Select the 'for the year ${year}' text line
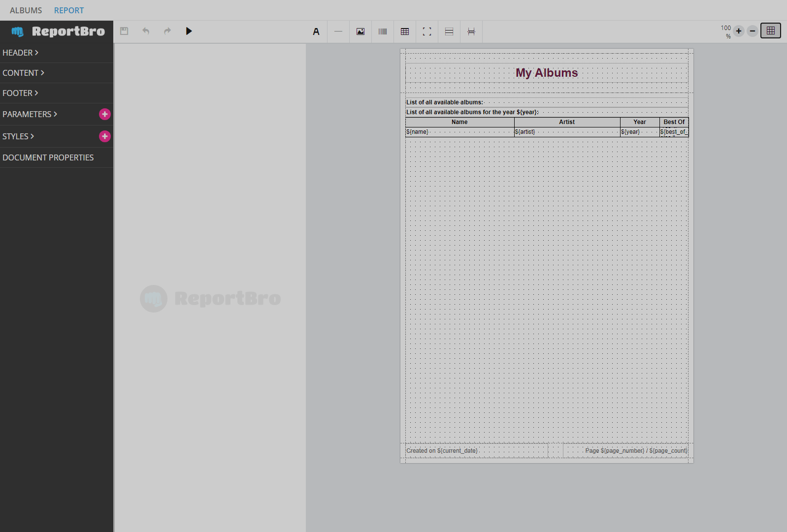 pyautogui.click(x=547, y=112)
